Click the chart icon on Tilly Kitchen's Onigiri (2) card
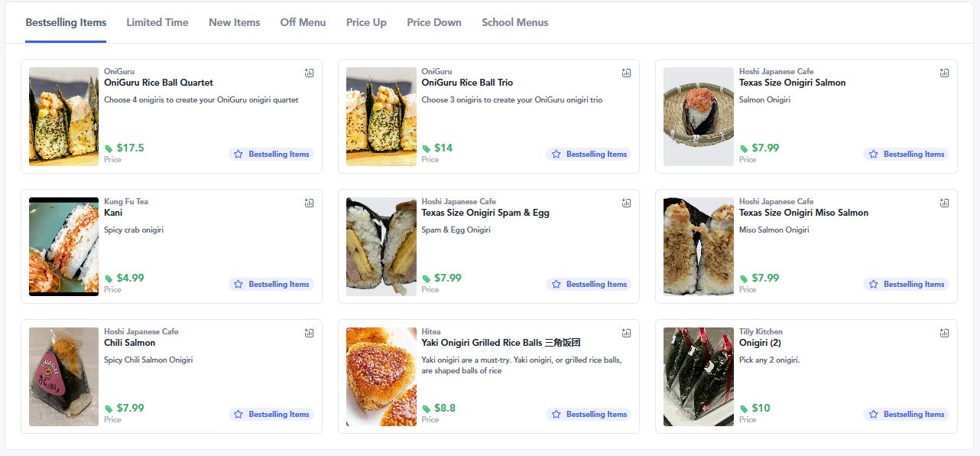This screenshot has width=980, height=456. 944,333
